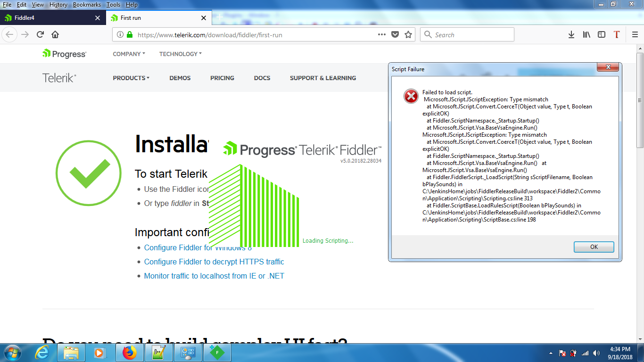Open the SUPPORT & LEARNING link

[323, 78]
